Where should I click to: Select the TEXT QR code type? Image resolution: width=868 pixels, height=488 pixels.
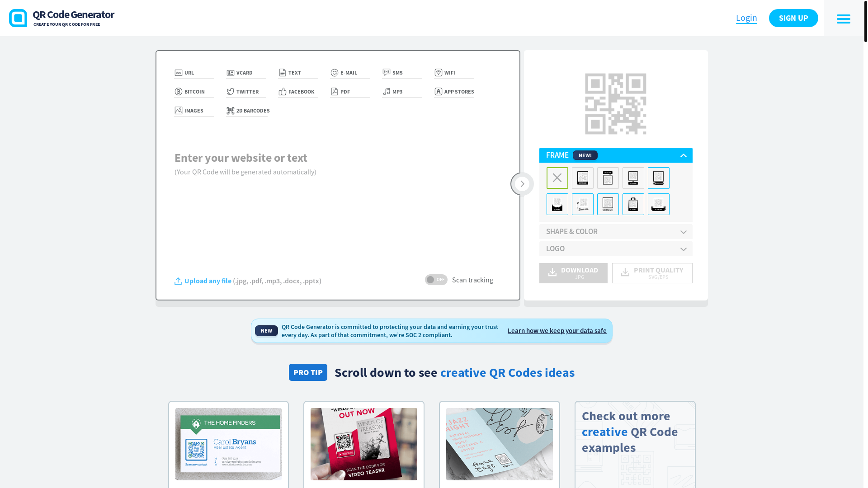298,73
